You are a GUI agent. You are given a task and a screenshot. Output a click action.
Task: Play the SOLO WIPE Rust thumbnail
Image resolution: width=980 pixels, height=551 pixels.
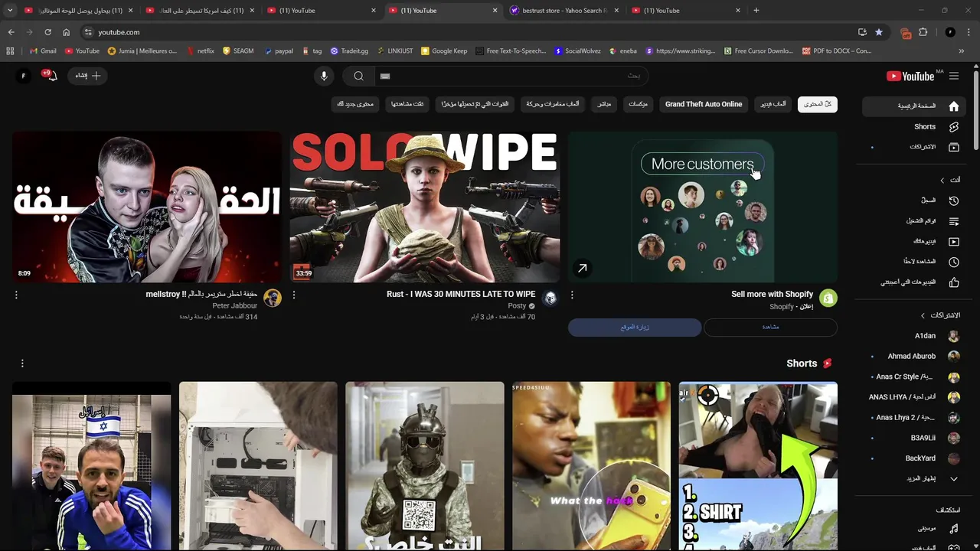(425, 207)
